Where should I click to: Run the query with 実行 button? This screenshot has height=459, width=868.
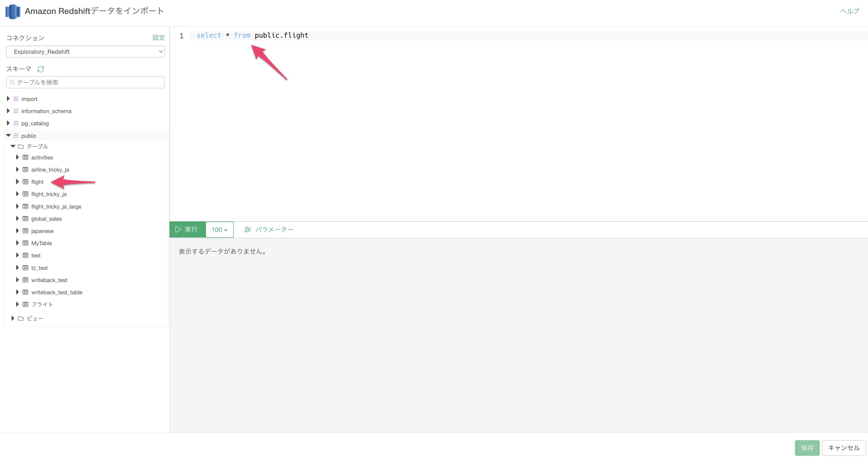[x=187, y=230]
